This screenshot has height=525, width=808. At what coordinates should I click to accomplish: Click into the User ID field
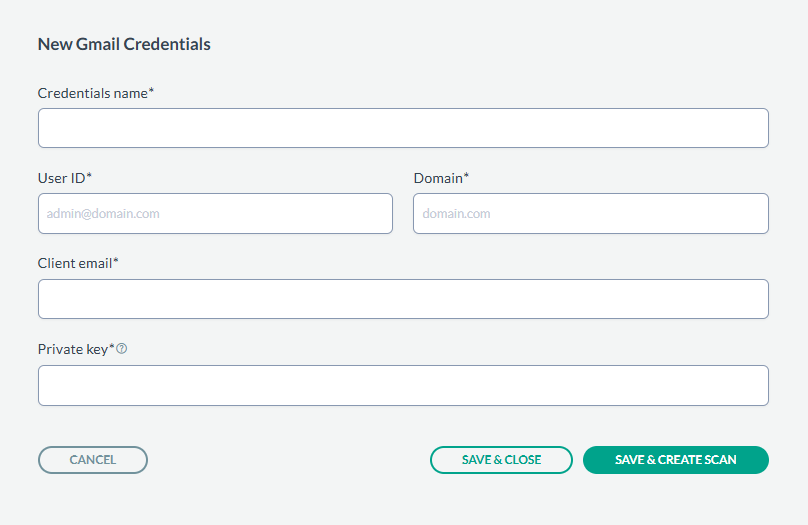[215, 213]
